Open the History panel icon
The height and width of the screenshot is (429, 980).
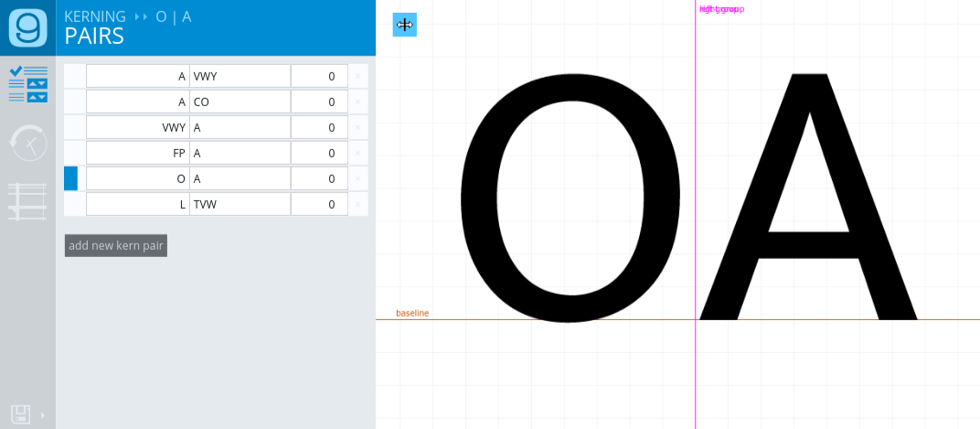[x=27, y=144]
